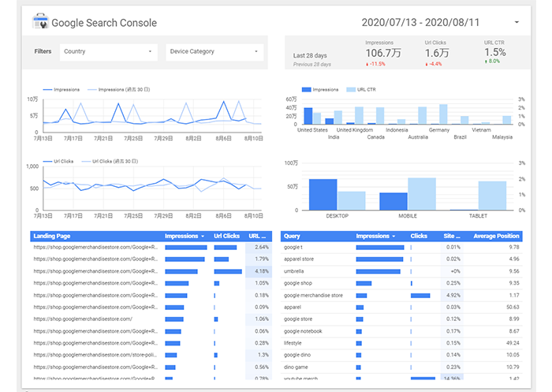The height and width of the screenshot is (392, 552).
Task: Click the Url Clicks column header
Action: point(226,236)
